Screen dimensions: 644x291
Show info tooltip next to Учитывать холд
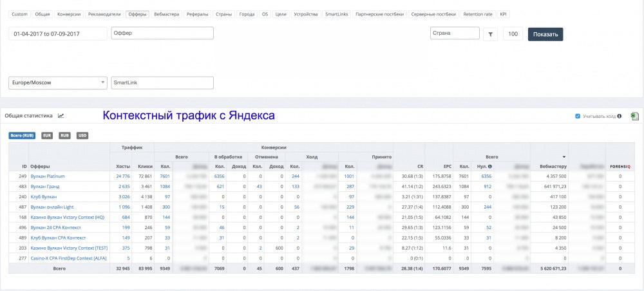[620, 116]
